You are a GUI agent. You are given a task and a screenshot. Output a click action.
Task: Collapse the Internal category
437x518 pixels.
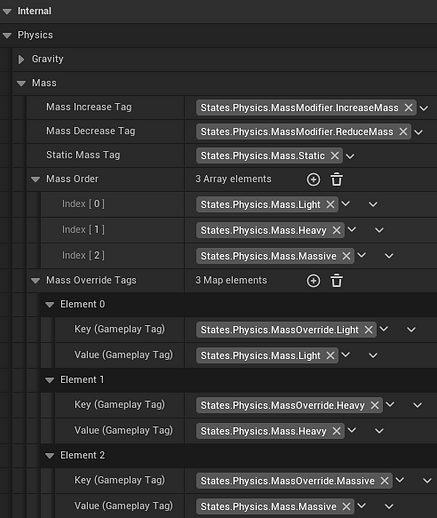coord(7,11)
